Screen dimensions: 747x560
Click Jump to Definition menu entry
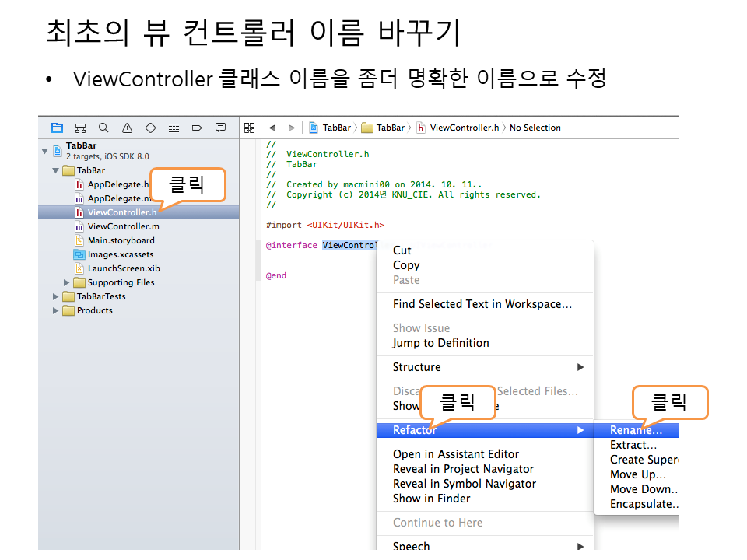click(x=440, y=343)
